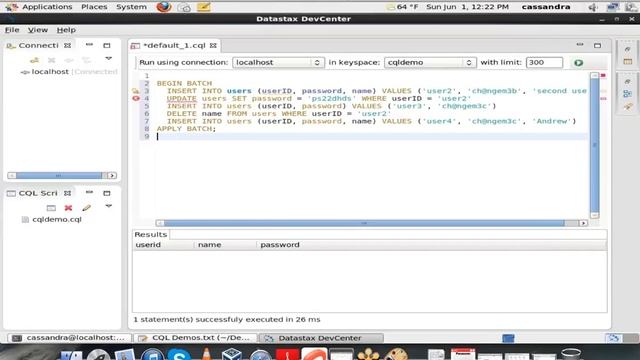Screen dimensions: 640x360
Task: Click the APPLY BATCH; line in editor
Action: coord(186,129)
